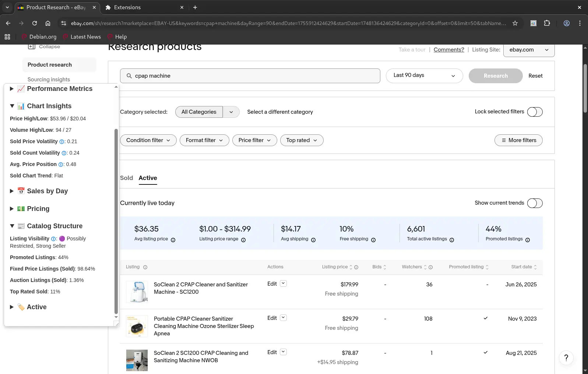Viewport: 588px width, 374px height.
Task: Open the Comments? link
Action: (448, 50)
